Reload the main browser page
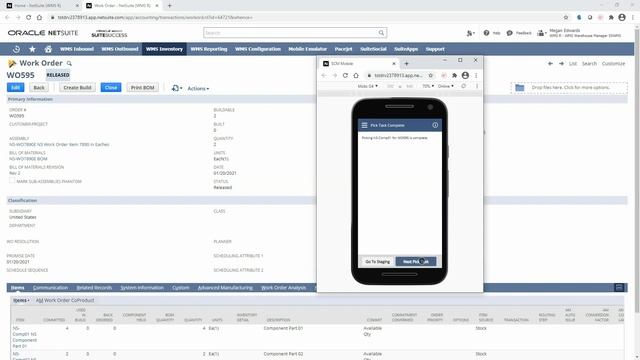 (x=29, y=18)
